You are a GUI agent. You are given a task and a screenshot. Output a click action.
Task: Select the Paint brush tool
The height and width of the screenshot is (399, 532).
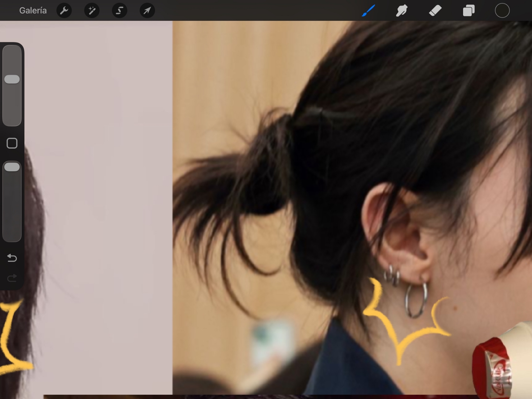(x=368, y=11)
